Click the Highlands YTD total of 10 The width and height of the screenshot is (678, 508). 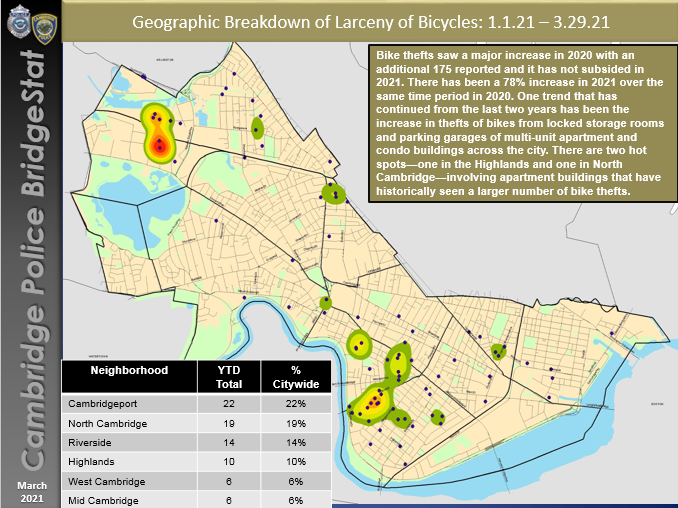coord(229,461)
